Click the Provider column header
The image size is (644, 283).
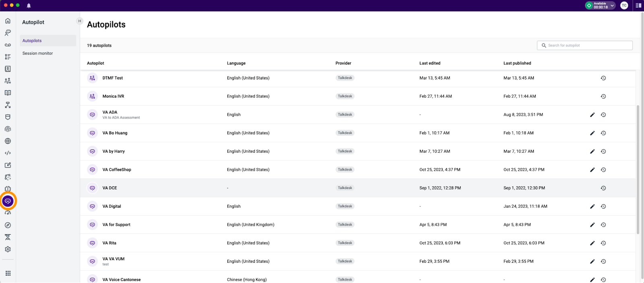[x=343, y=63]
